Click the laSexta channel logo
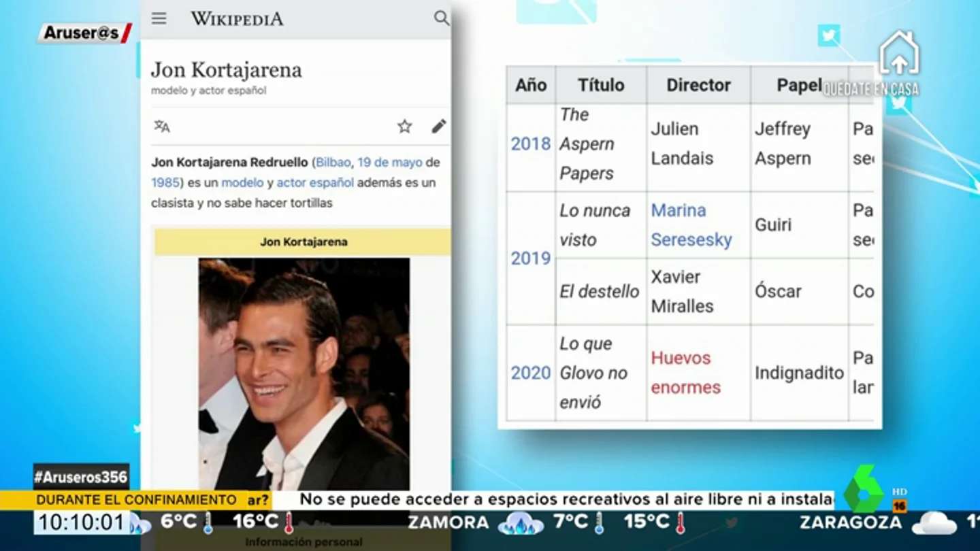Viewport: 980px width, 551px height. 864,489
